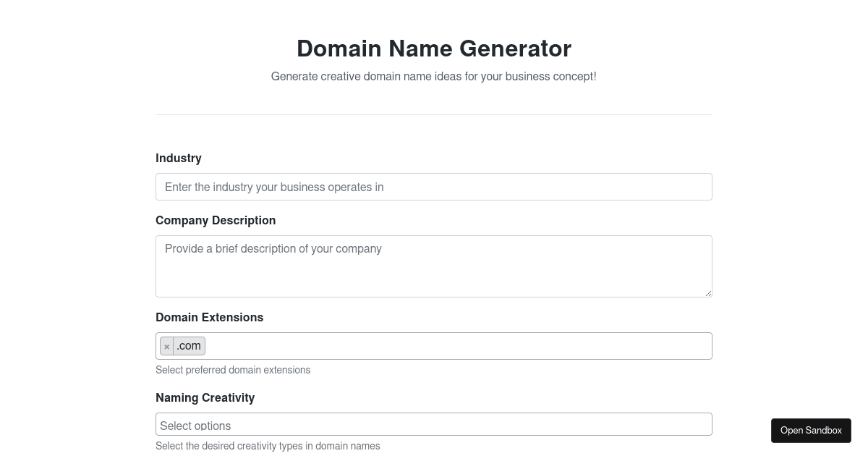Select the ".com" extension chip
The width and height of the screenshot is (868, 456).
tap(189, 346)
